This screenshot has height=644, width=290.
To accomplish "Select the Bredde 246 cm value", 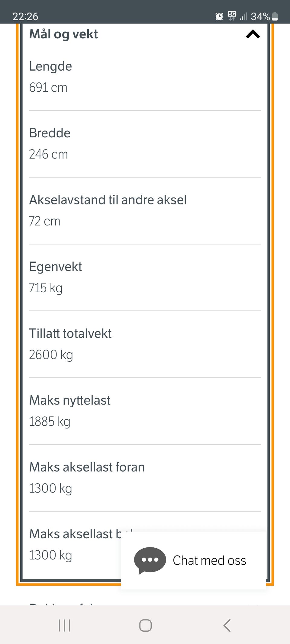I will [48, 154].
